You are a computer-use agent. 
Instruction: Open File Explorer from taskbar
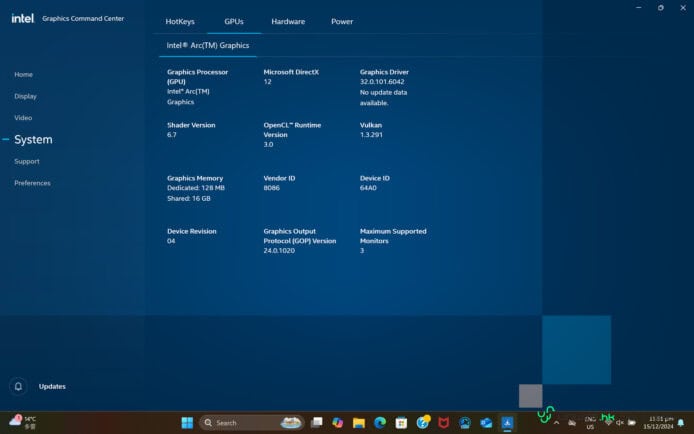[x=359, y=423]
